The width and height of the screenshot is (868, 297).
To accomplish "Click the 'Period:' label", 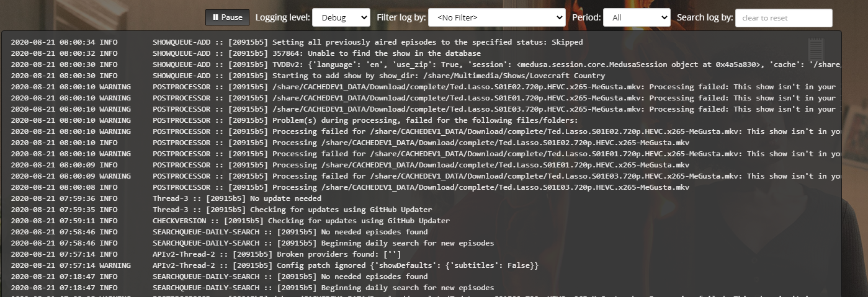I will [x=586, y=17].
